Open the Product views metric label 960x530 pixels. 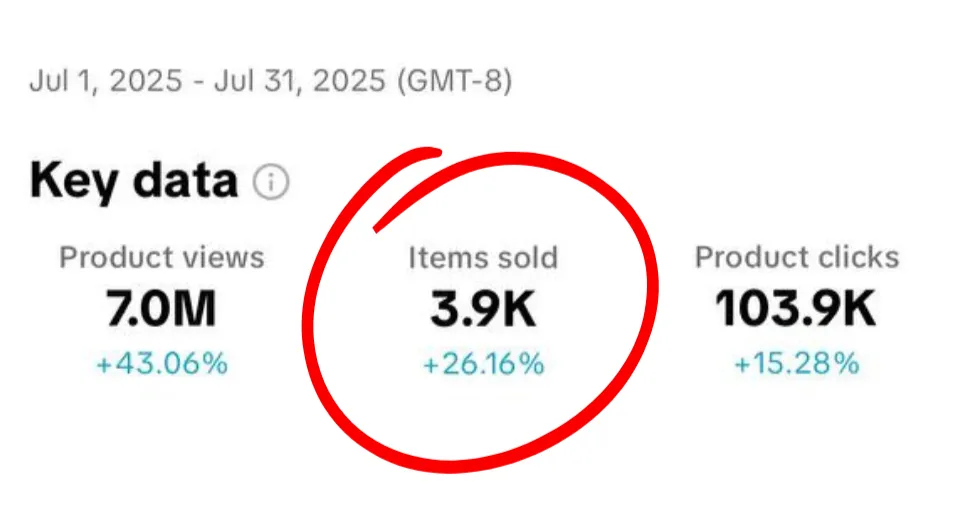162,257
